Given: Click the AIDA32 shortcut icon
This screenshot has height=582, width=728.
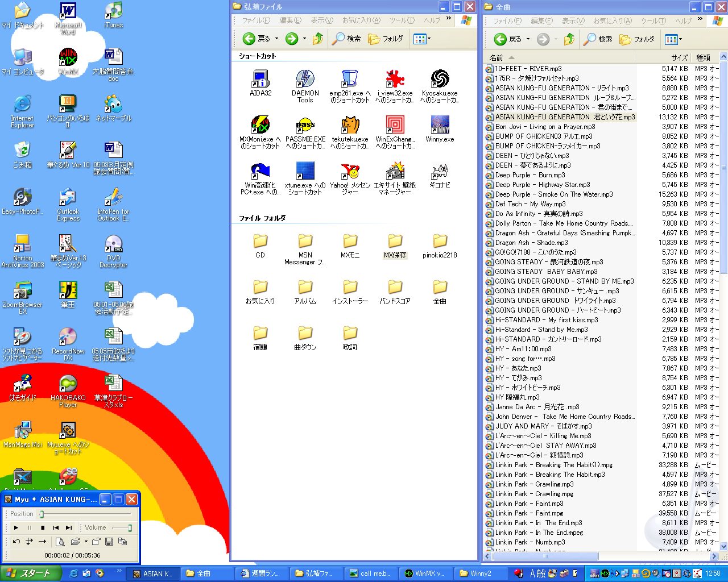Looking at the screenshot, I should [x=260, y=80].
